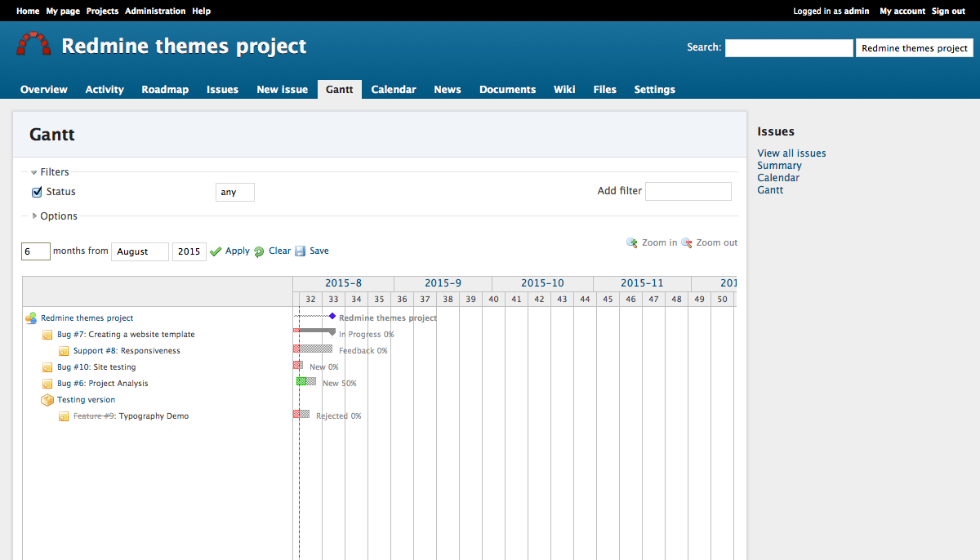
Task: Open the Bug #10 issue link
Action: point(73,367)
